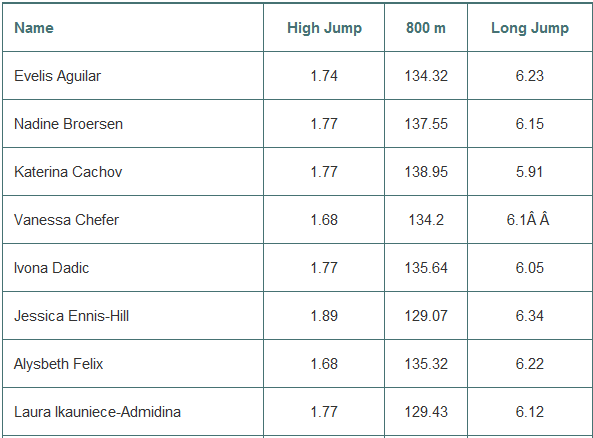
Task: Click the Long Jump column header
Action: click(529, 28)
